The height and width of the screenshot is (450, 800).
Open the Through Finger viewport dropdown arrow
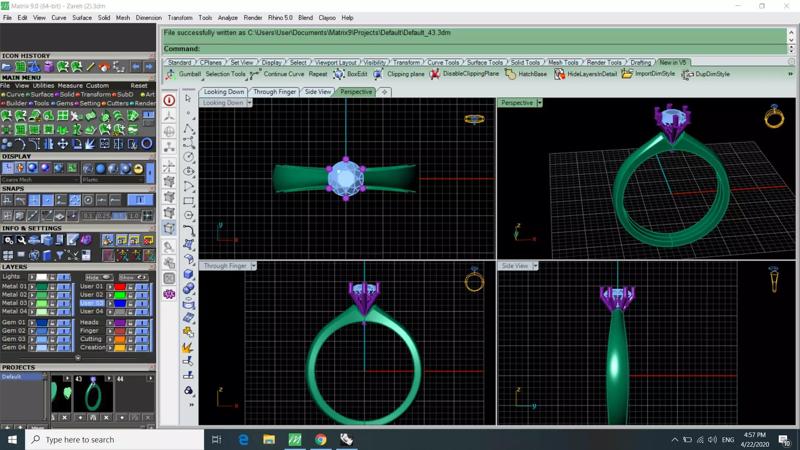click(x=254, y=266)
